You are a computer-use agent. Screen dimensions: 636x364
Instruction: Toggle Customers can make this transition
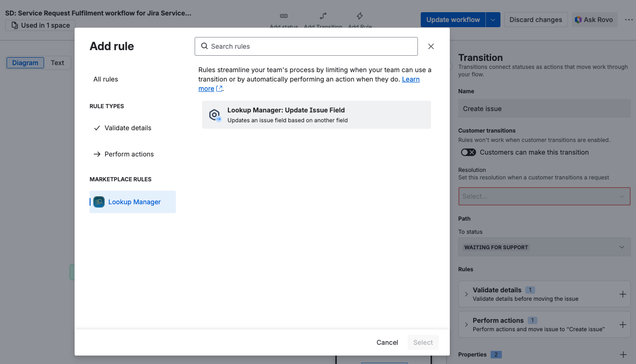pyautogui.click(x=468, y=152)
